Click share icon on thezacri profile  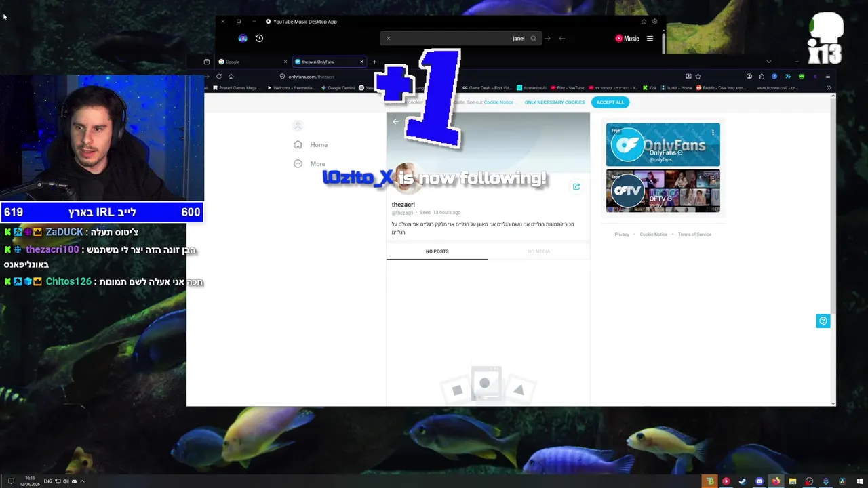(576, 186)
